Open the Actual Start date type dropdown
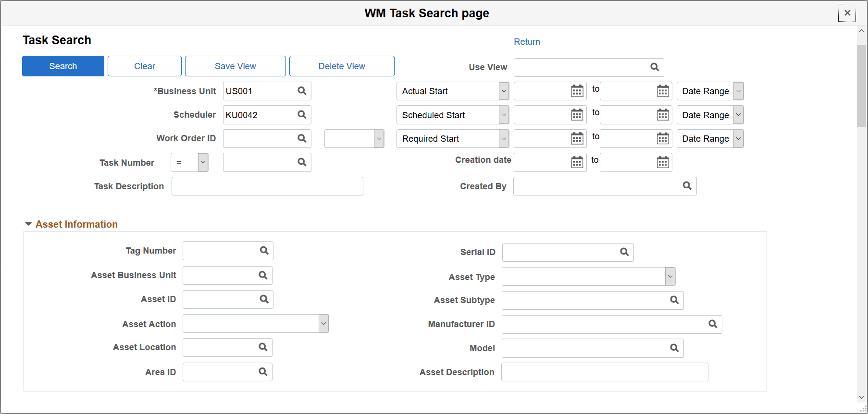This screenshot has height=414, width=868. point(453,91)
